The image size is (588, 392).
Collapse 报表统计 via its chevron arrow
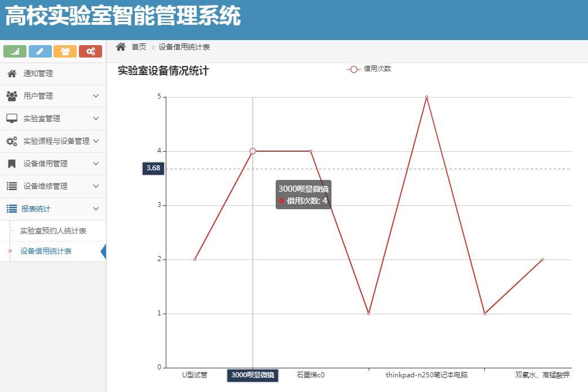tap(96, 209)
